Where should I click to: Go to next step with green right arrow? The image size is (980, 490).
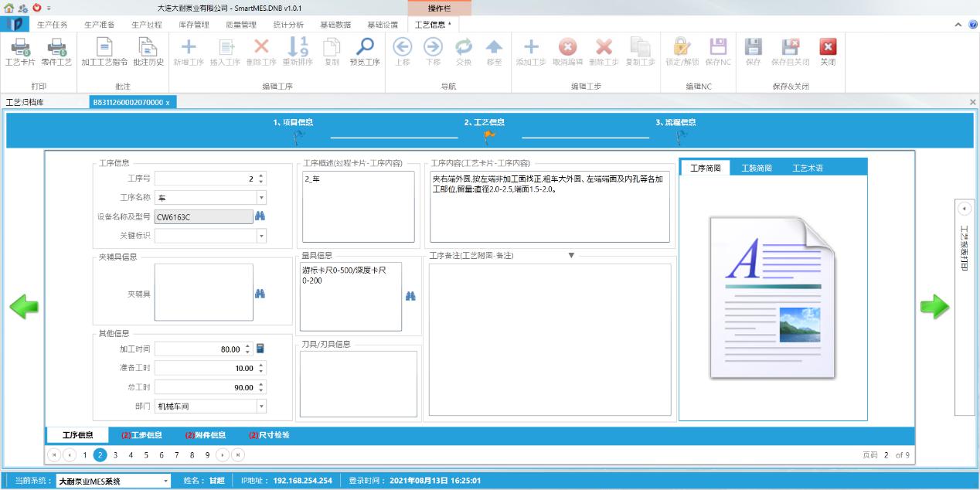(x=934, y=307)
